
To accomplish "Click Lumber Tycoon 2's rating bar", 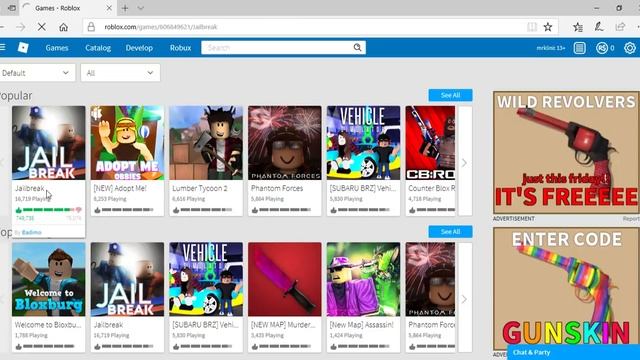I will point(206,210).
